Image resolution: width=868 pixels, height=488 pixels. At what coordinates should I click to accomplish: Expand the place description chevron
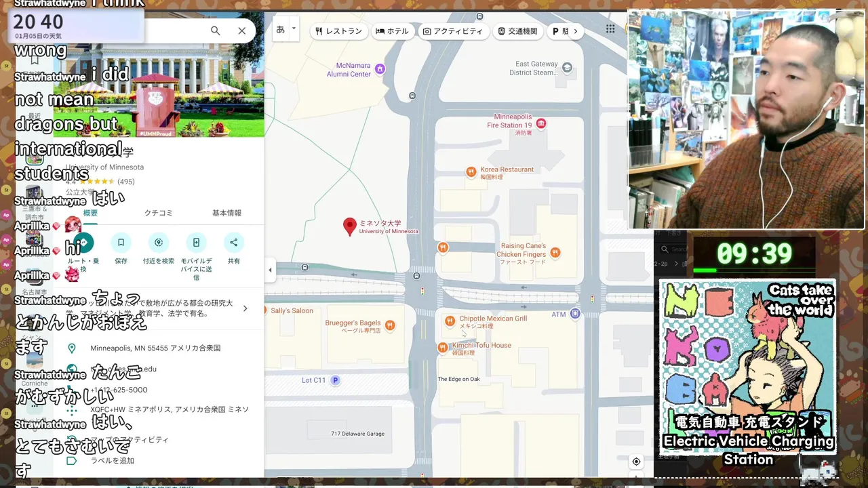[245, 308]
